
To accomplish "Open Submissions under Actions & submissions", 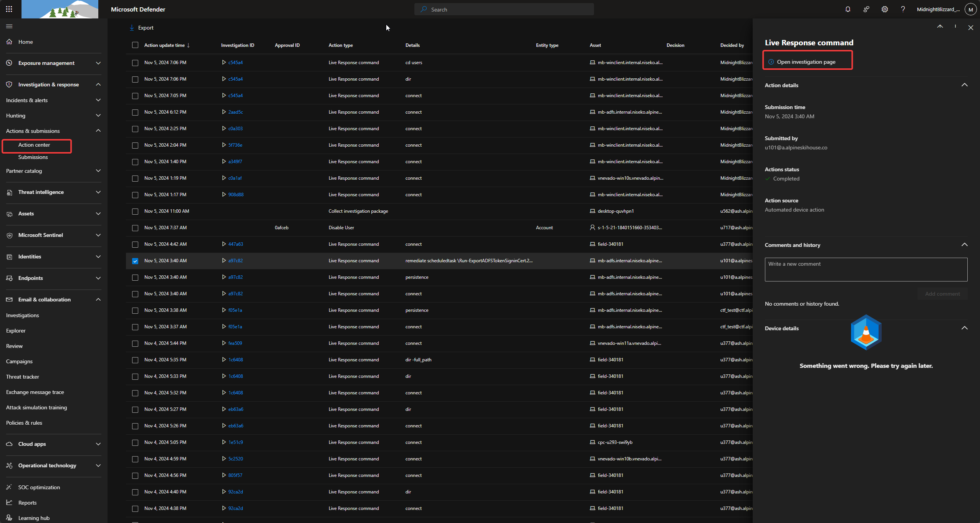I will tap(33, 157).
